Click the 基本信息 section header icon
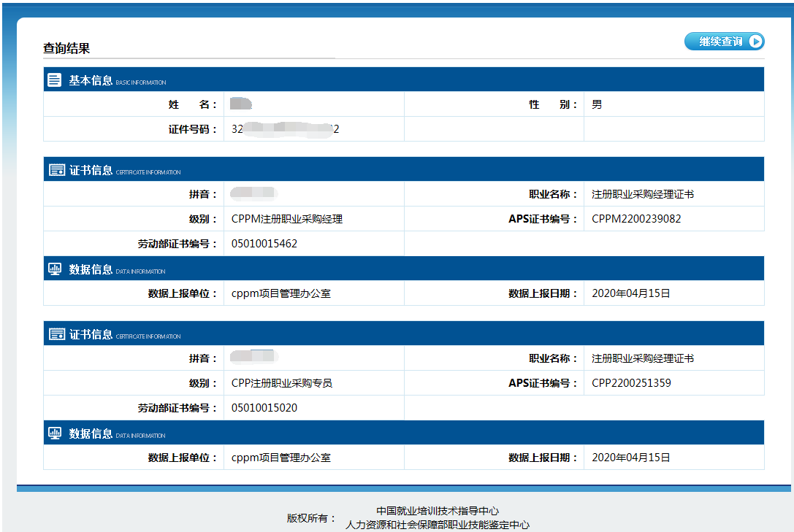 coord(55,80)
